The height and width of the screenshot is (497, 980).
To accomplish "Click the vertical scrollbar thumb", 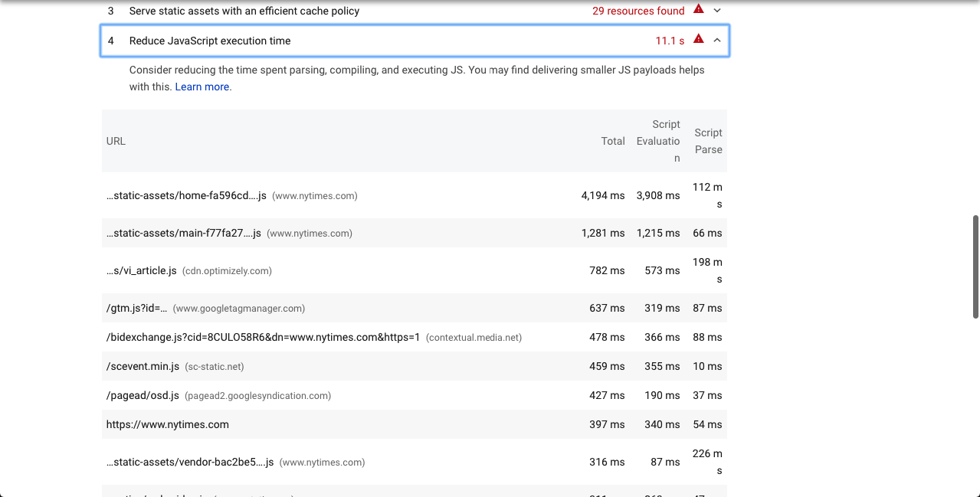I will (975, 266).
